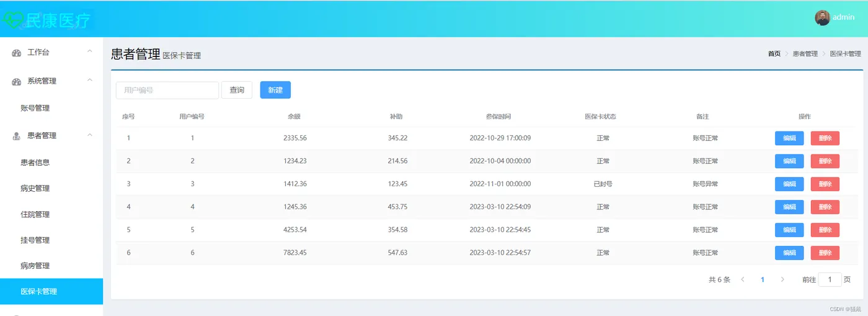Delete row with balance 2335.56
Viewport: 868px width, 316px height.
(825, 138)
